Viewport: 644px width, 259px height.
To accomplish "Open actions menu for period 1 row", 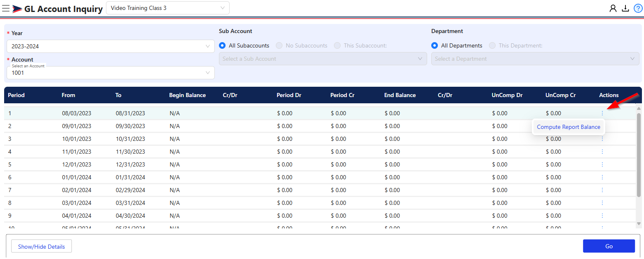I will pos(602,113).
